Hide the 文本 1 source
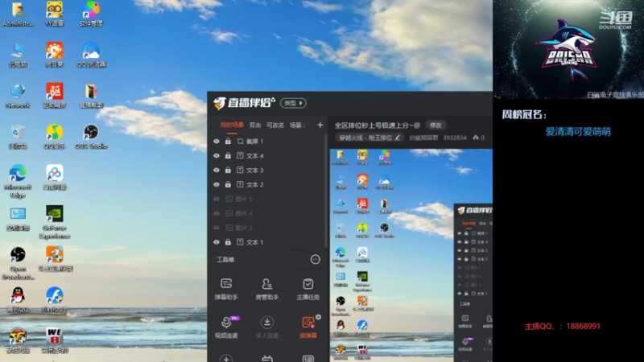Image resolution: width=644 pixels, height=362 pixels. (217, 242)
